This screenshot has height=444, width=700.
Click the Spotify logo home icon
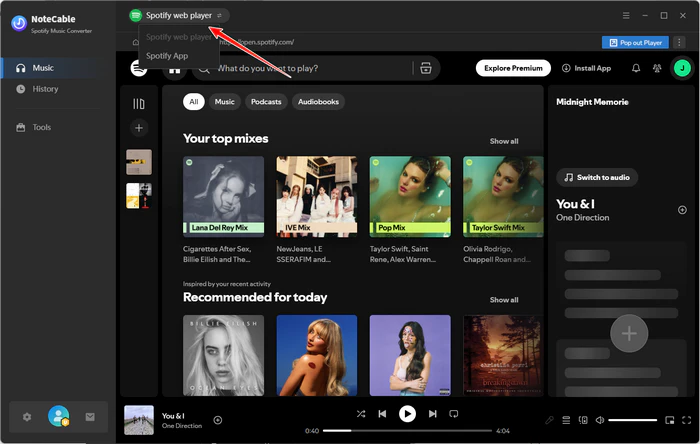[x=139, y=68]
